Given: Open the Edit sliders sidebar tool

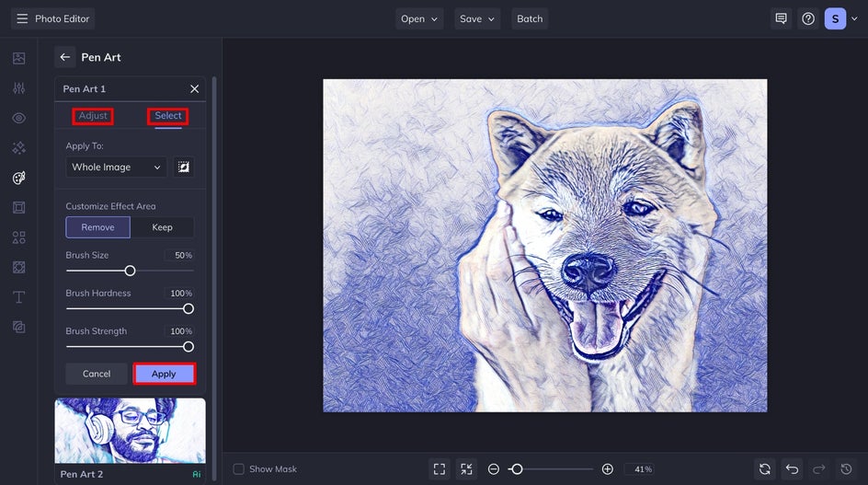Looking at the screenshot, I should click(x=18, y=88).
